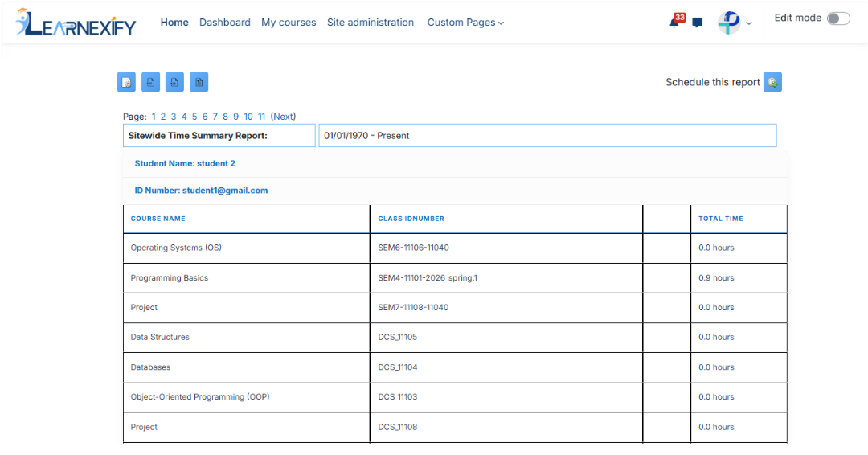Click ID Number: student1@gmail.com
The image size is (868, 455).
[x=201, y=191]
